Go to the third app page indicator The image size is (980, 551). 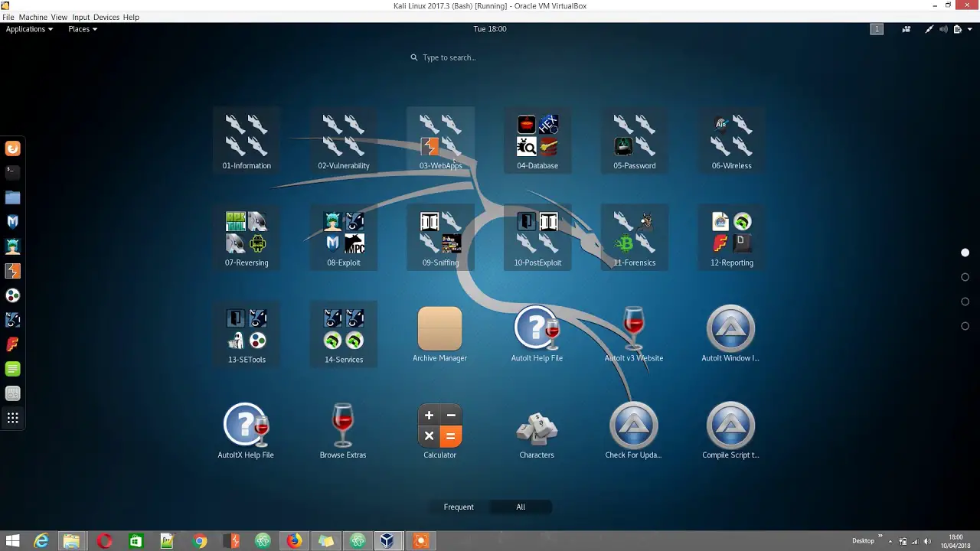click(965, 302)
